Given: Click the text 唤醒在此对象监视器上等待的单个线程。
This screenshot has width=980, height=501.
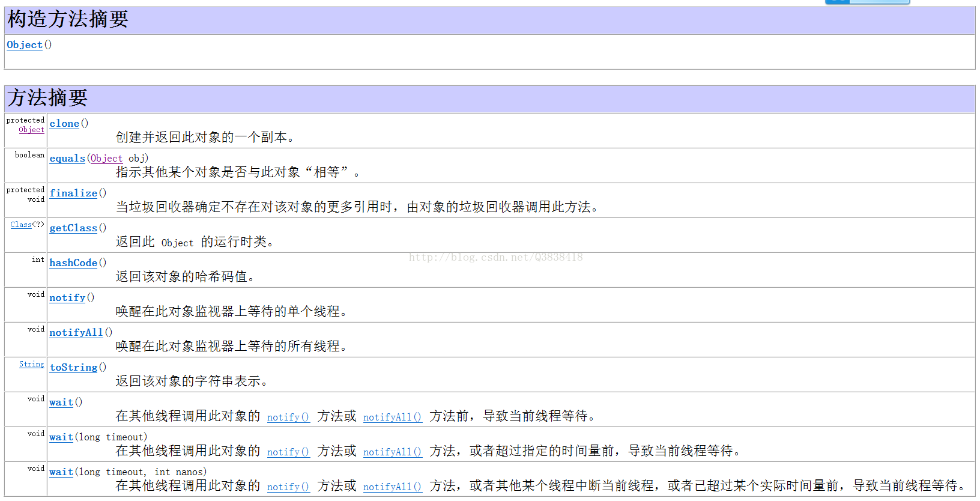Looking at the screenshot, I should pos(232,312).
